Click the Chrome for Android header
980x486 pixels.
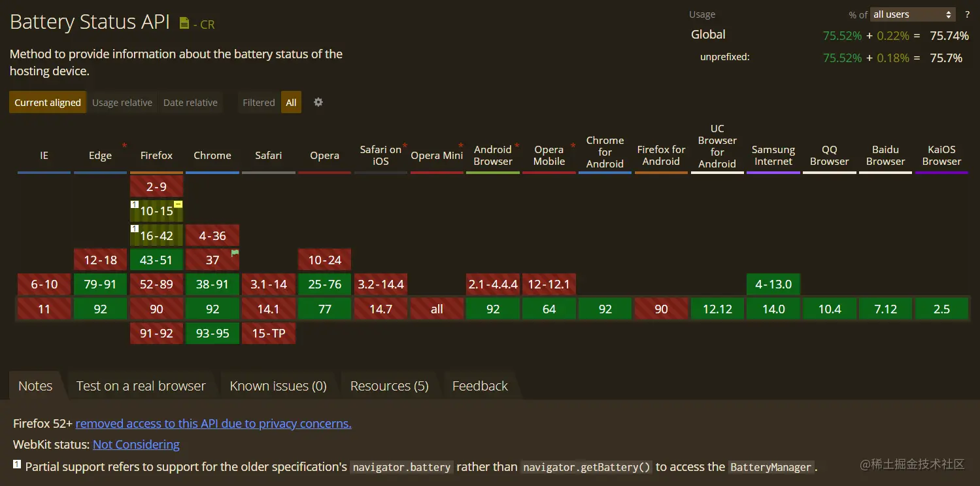[x=605, y=152]
